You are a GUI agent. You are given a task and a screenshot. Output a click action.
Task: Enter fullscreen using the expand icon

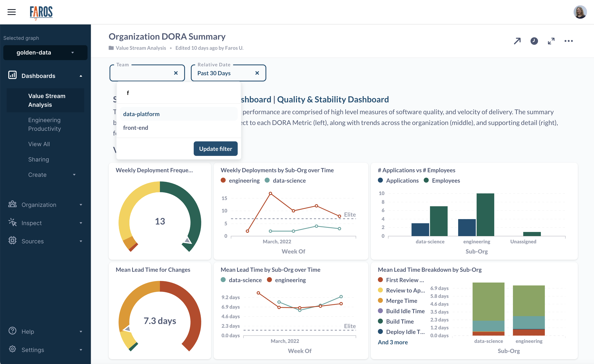551,41
